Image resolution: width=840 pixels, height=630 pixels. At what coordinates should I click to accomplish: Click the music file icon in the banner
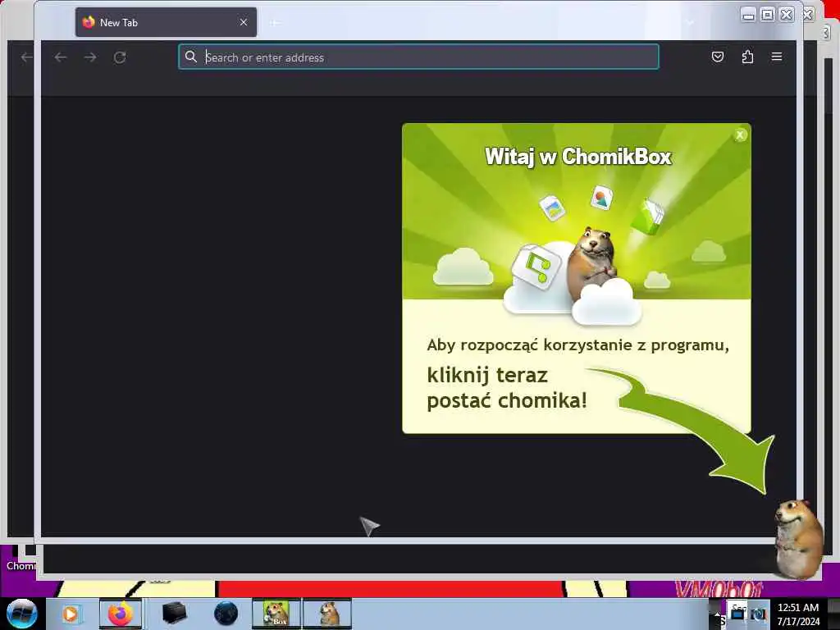[x=536, y=267]
